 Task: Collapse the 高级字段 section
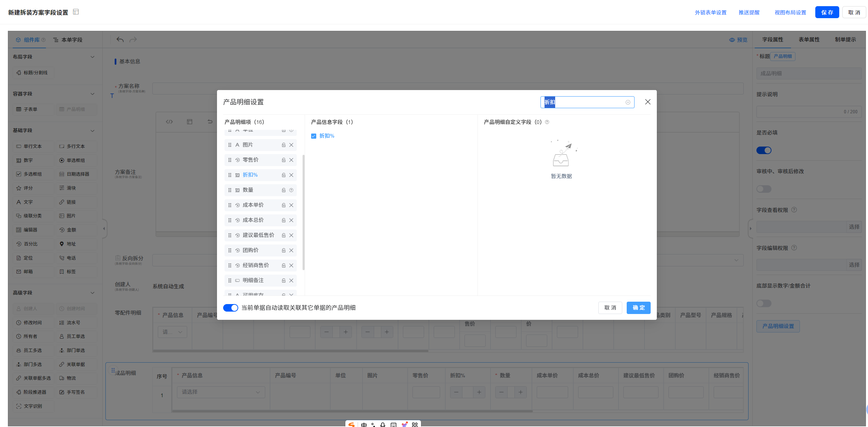92,293
